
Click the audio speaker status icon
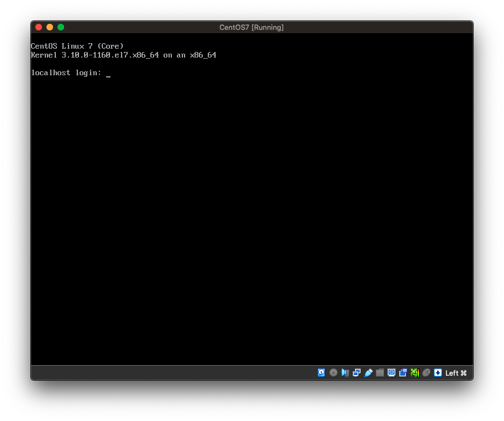tap(345, 373)
